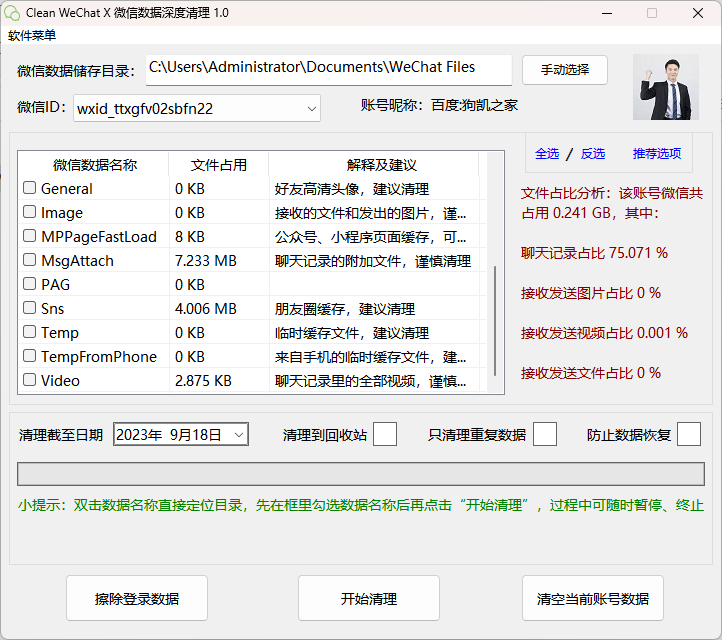Viewport: 722px width, 640px height.
Task: Click the 全选 link
Action: tap(547, 153)
